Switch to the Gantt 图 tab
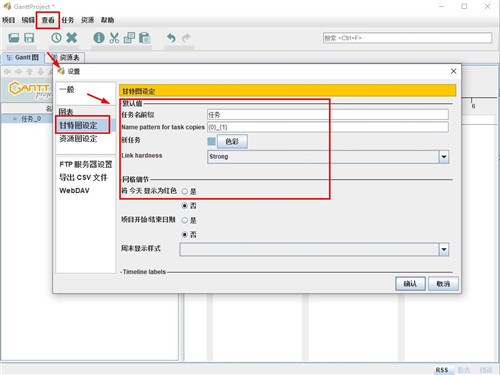Viewport: 500px width, 375px height. point(23,58)
